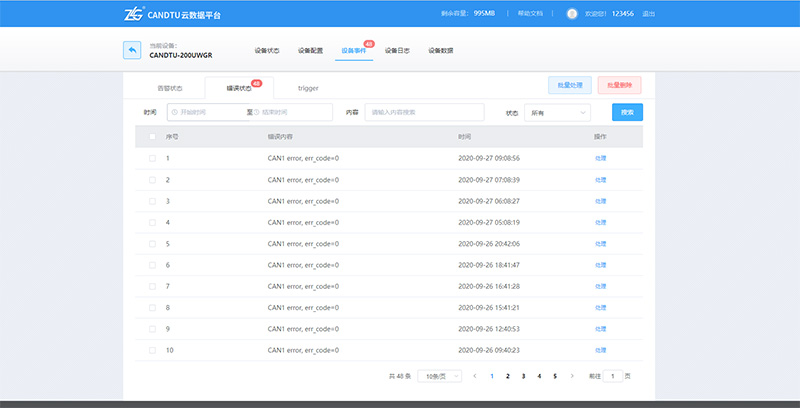
Task: Go to next page using the right chevron
Action: [572, 376]
